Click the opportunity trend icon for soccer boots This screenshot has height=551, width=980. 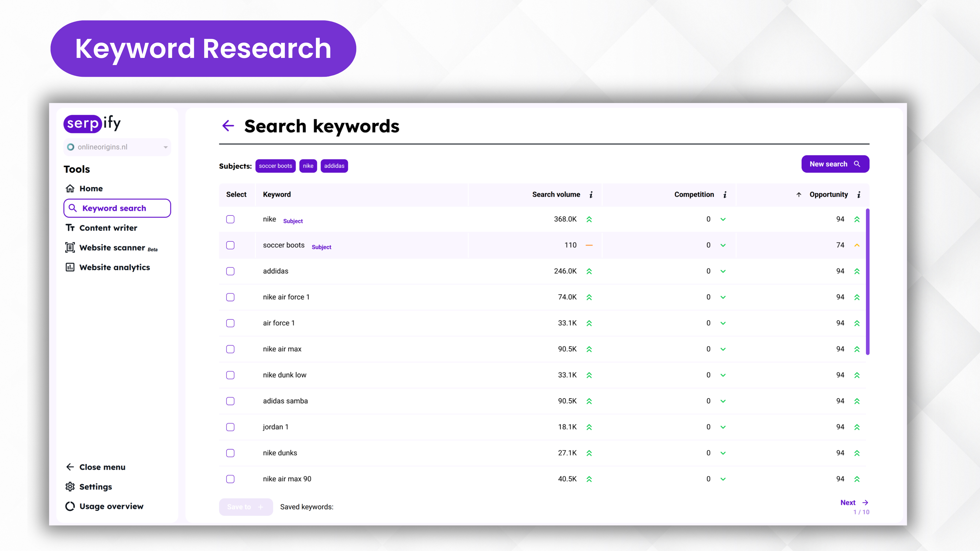coord(857,245)
